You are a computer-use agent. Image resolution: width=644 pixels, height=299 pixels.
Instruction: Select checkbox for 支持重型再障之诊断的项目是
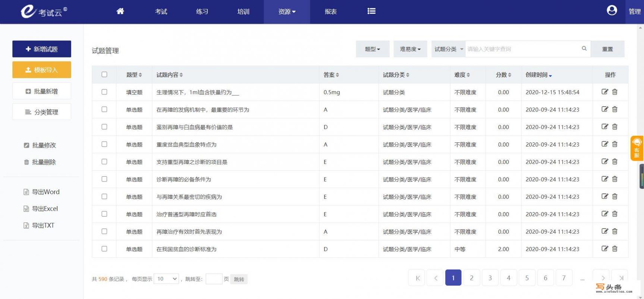point(104,161)
